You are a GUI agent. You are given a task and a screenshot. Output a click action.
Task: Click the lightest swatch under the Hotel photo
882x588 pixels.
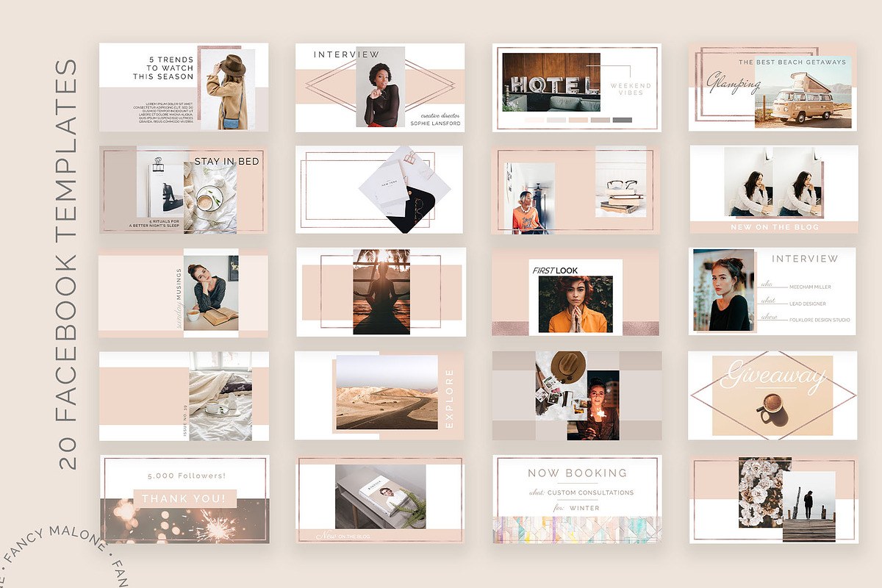coord(534,120)
